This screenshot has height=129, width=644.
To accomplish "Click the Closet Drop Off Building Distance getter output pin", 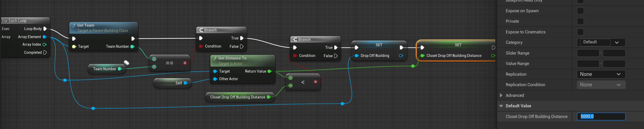I will 269,97.
